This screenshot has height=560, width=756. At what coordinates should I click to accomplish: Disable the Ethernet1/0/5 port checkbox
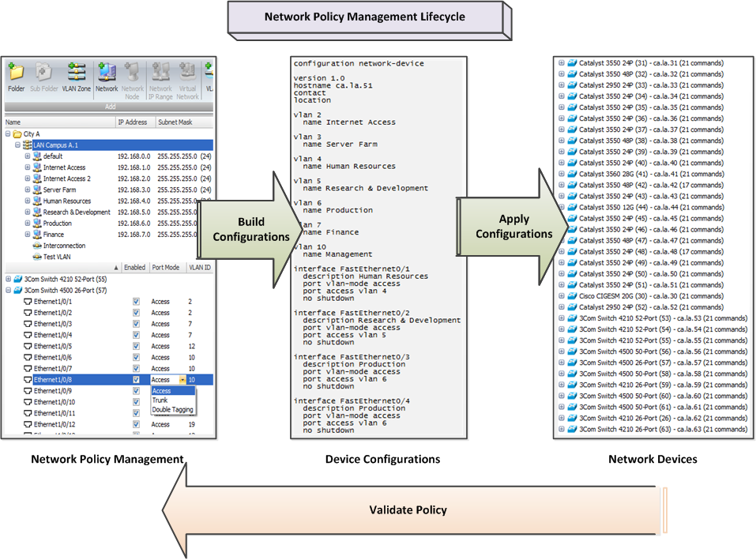[x=134, y=345]
